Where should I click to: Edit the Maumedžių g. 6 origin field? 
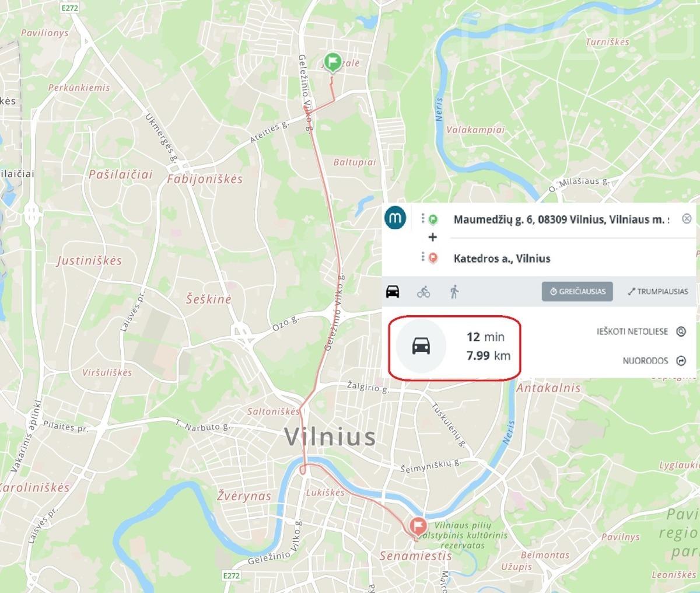coord(561,219)
